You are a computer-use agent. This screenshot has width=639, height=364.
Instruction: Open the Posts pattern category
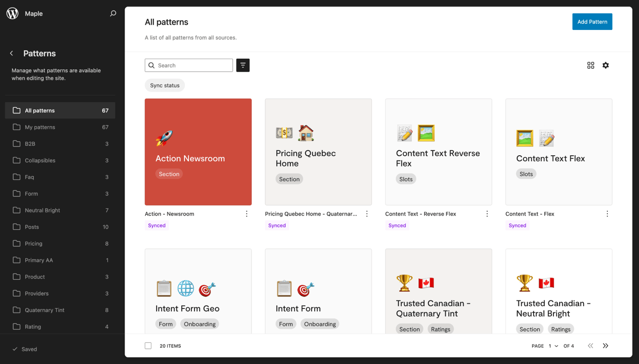point(60,227)
